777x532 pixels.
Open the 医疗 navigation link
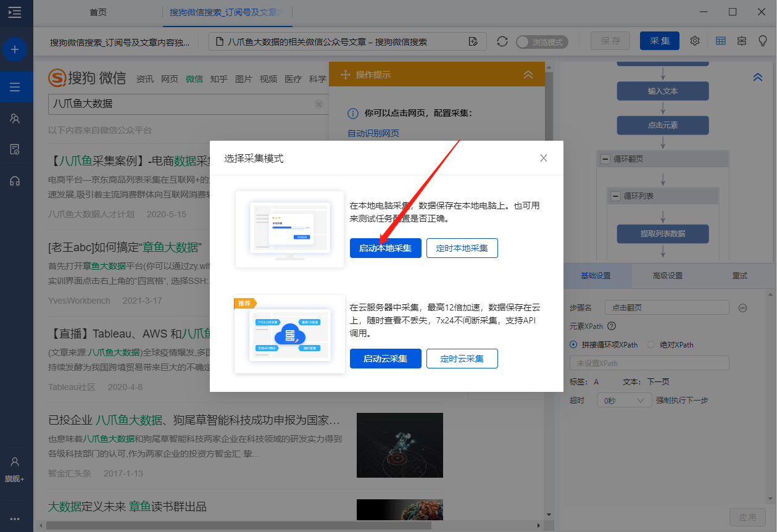[293, 79]
